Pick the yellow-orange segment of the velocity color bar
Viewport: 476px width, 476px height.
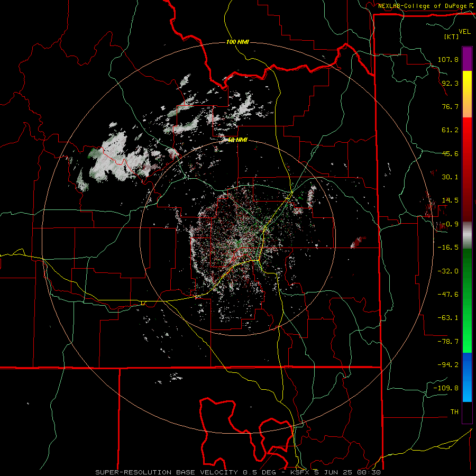[x=467, y=94]
